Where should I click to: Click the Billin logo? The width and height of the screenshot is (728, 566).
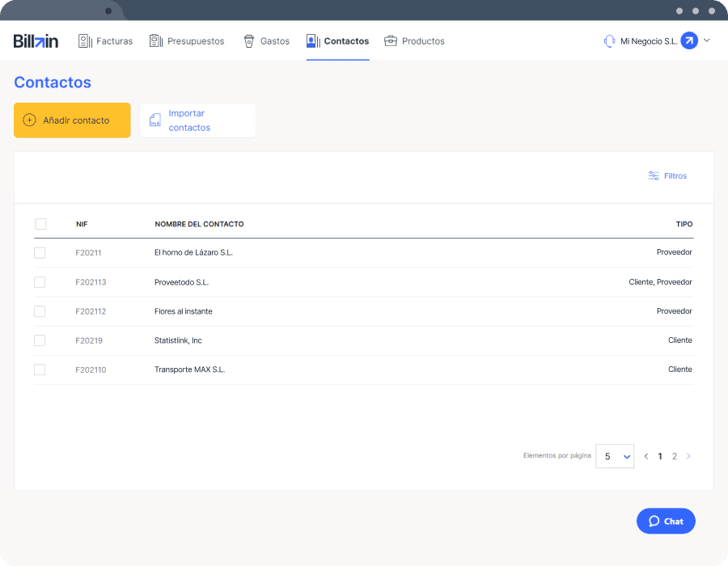pyautogui.click(x=36, y=41)
